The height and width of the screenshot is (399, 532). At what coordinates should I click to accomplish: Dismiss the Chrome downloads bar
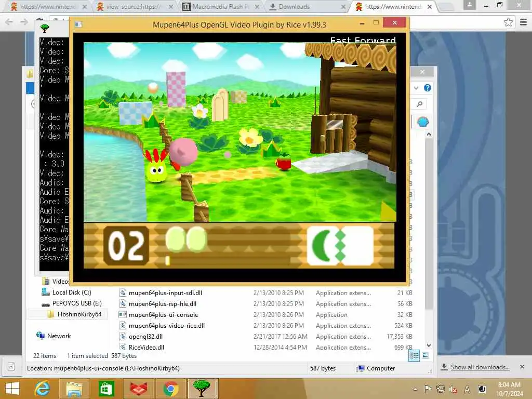522,367
